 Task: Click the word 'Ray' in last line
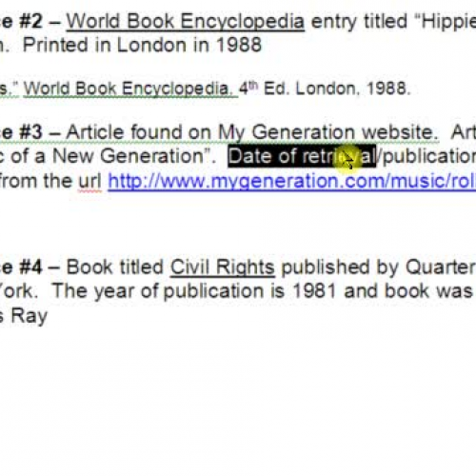[30, 316]
